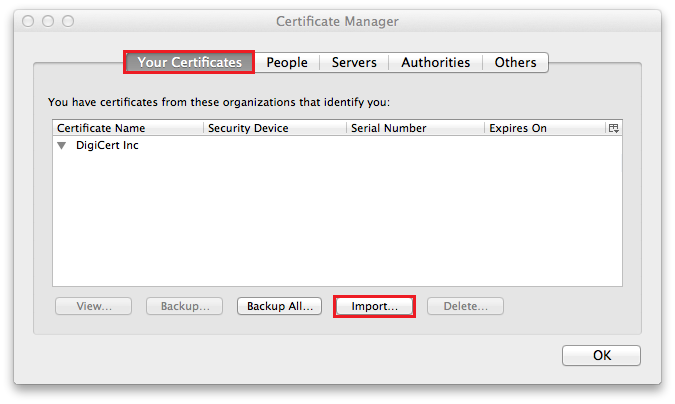The height and width of the screenshot is (404, 675).
Task: Click the Security Device column header
Action: coord(274,128)
